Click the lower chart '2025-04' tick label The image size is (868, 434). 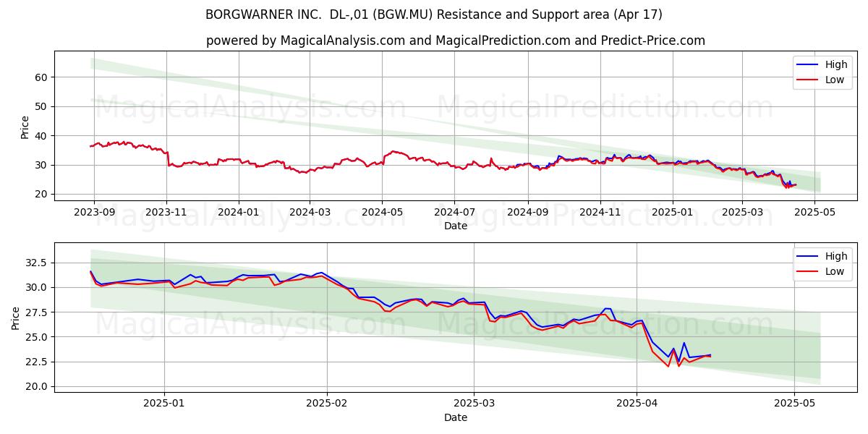point(637,404)
